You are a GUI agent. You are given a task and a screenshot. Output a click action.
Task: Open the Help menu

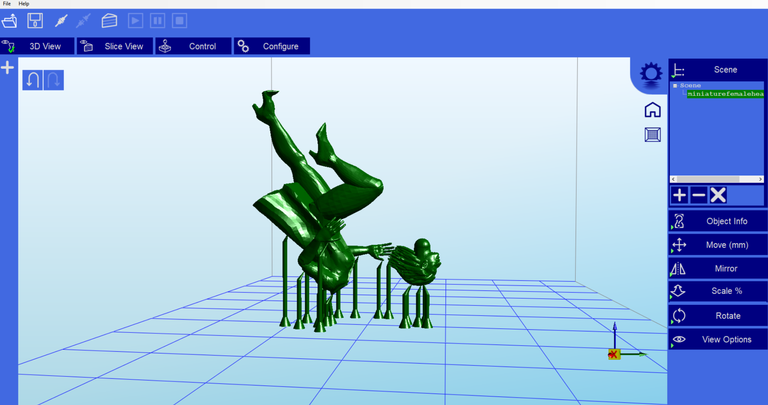pos(24,3)
